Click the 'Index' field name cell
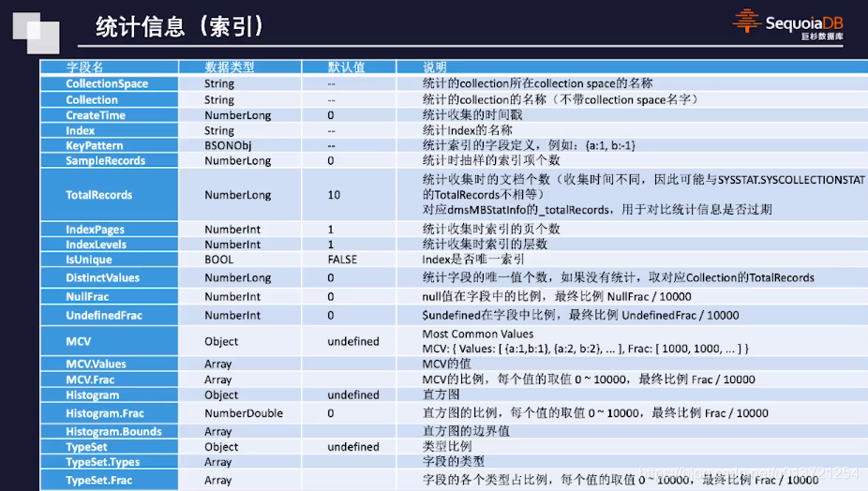 (x=109, y=130)
